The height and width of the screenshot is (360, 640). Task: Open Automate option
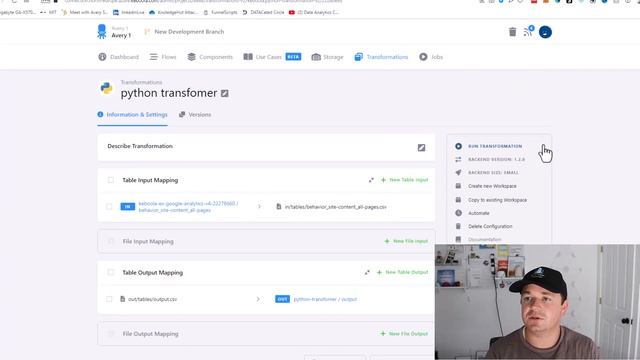coord(478,213)
